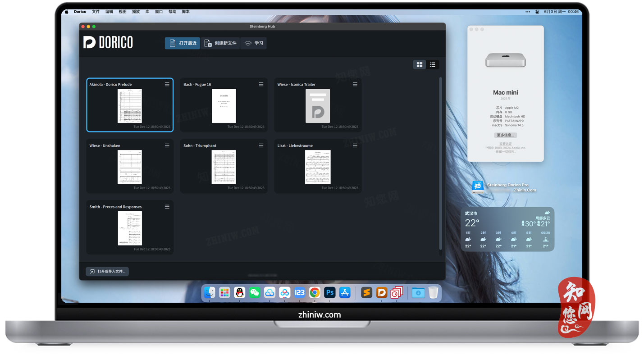Image resolution: width=644 pixels, height=359 pixels.
Task: Open the 窗口 menu
Action: coord(159,12)
